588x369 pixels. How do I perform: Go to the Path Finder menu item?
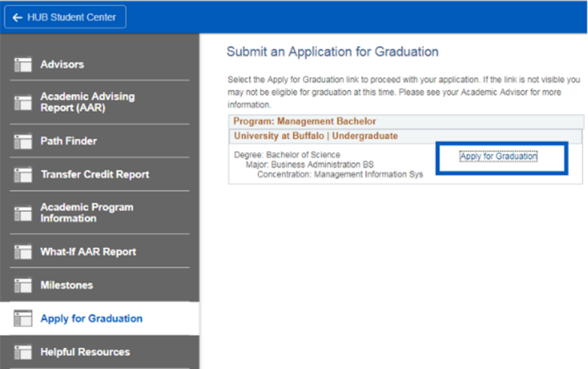[68, 141]
